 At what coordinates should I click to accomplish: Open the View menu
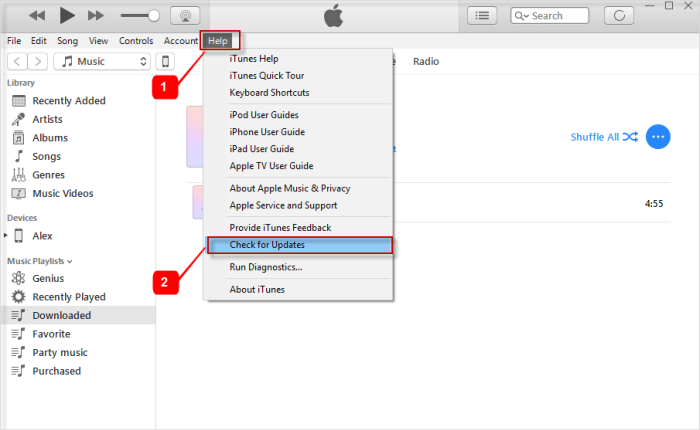click(x=98, y=41)
